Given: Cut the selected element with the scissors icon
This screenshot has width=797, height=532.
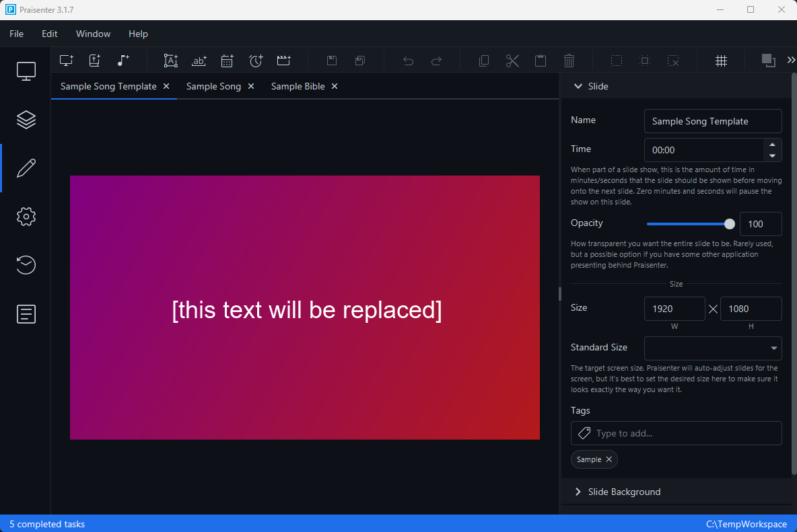Looking at the screenshot, I should pos(512,60).
